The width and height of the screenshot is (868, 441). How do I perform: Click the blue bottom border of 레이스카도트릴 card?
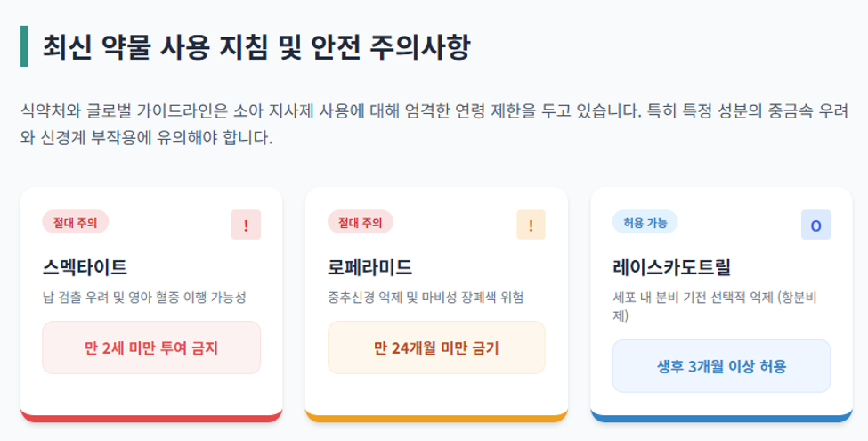(721, 419)
